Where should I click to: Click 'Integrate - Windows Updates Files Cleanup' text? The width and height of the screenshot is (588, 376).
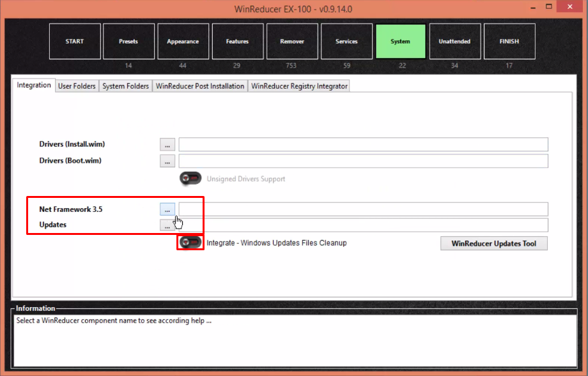(277, 243)
